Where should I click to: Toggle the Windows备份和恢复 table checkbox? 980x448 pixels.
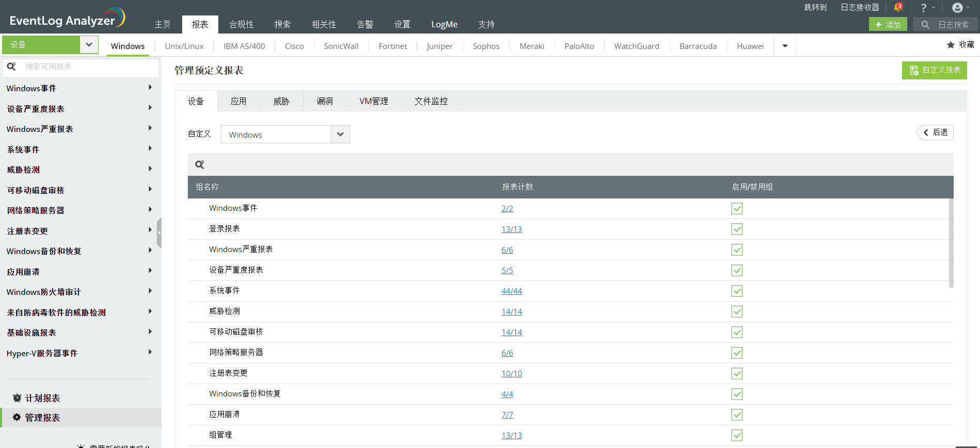(x=737, y=394)
